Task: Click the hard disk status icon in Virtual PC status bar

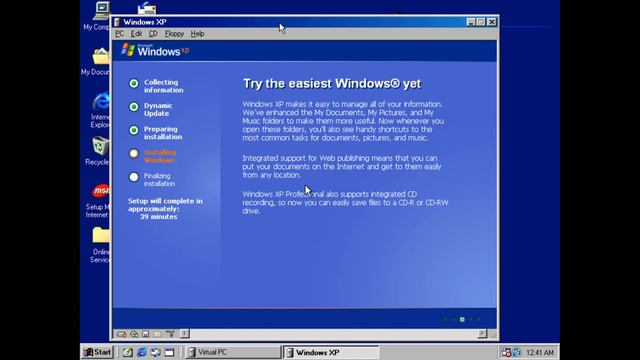Action: [122, 334]
